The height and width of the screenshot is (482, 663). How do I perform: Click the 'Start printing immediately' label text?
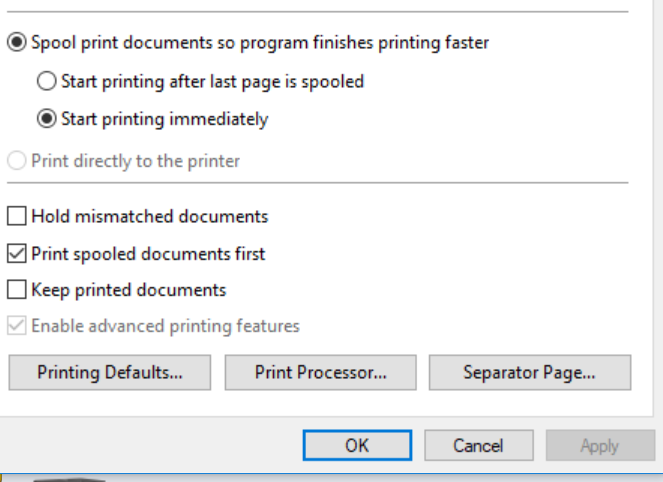(164, 119)
